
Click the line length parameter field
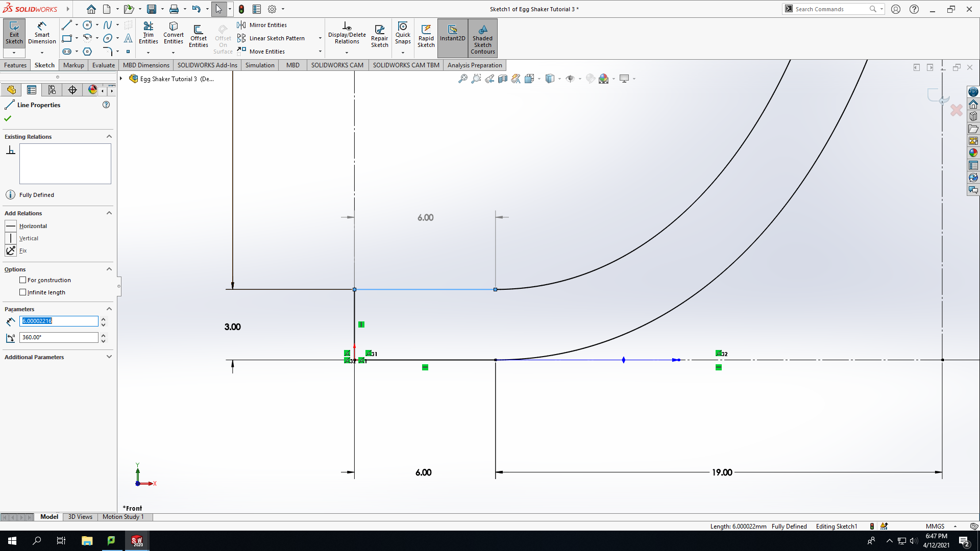(59, 321)
